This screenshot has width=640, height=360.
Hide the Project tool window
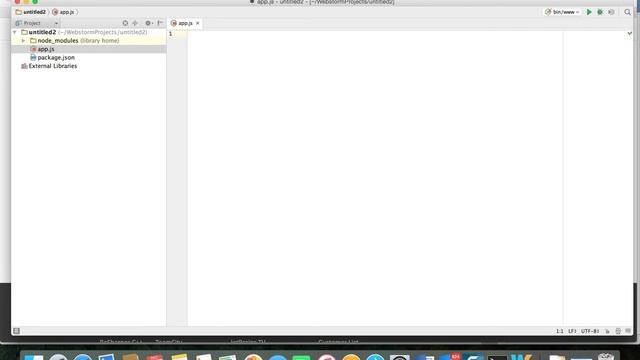coord(160,23)
